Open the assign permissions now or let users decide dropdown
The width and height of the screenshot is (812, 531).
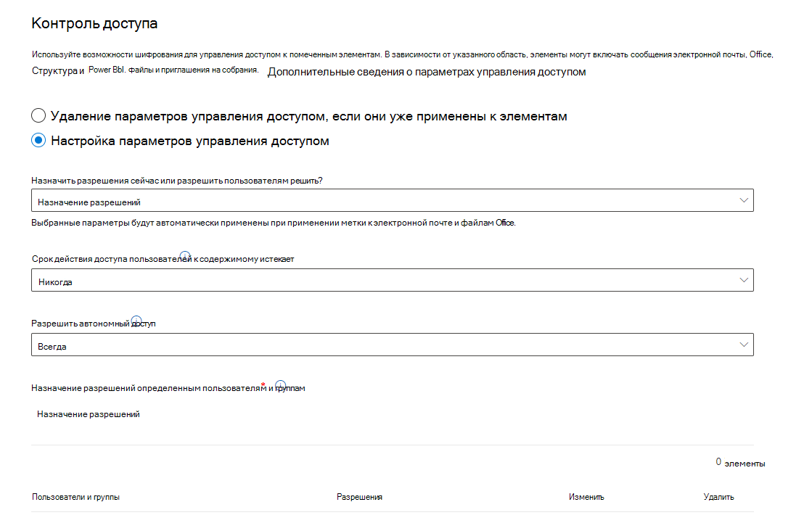(x=392, y=200)
